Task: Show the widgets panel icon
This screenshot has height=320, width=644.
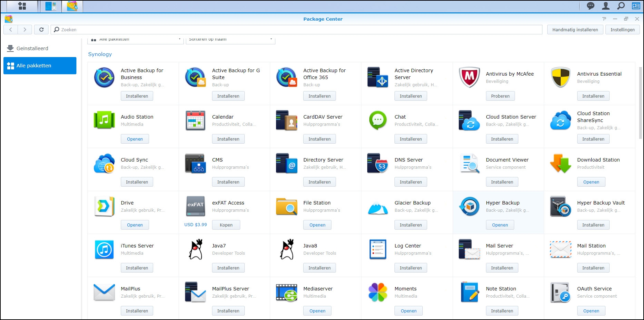Action: pos(636,6)
